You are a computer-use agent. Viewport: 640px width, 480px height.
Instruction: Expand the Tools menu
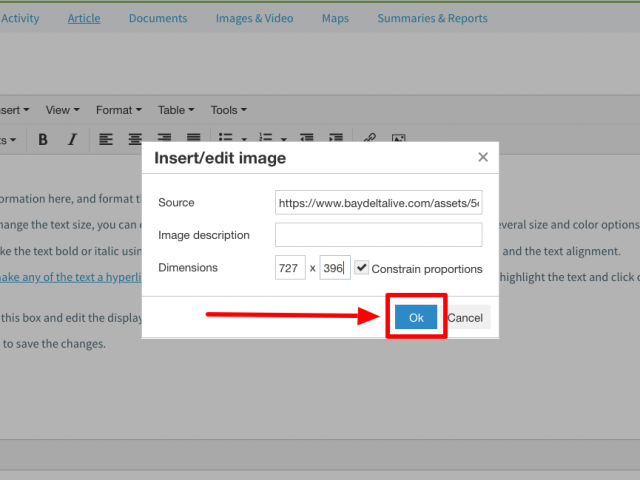228,110
